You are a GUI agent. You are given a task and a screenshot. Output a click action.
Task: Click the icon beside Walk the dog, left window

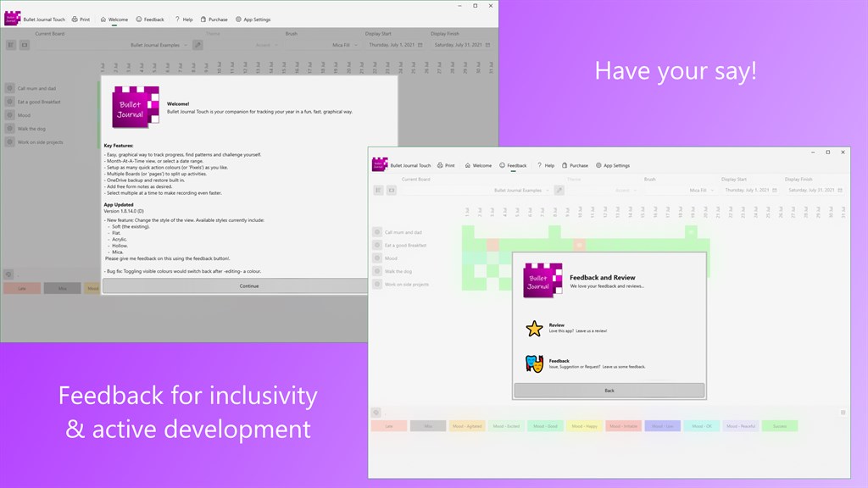10,129
